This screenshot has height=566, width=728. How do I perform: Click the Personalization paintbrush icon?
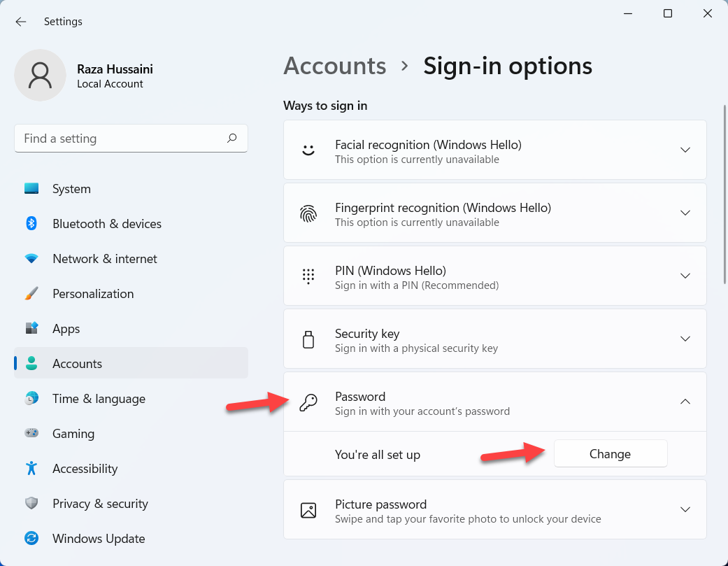31,294
